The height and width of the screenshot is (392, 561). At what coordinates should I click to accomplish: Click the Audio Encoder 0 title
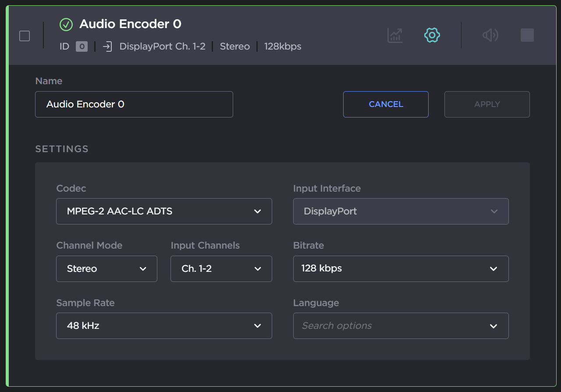click(130, 24)
